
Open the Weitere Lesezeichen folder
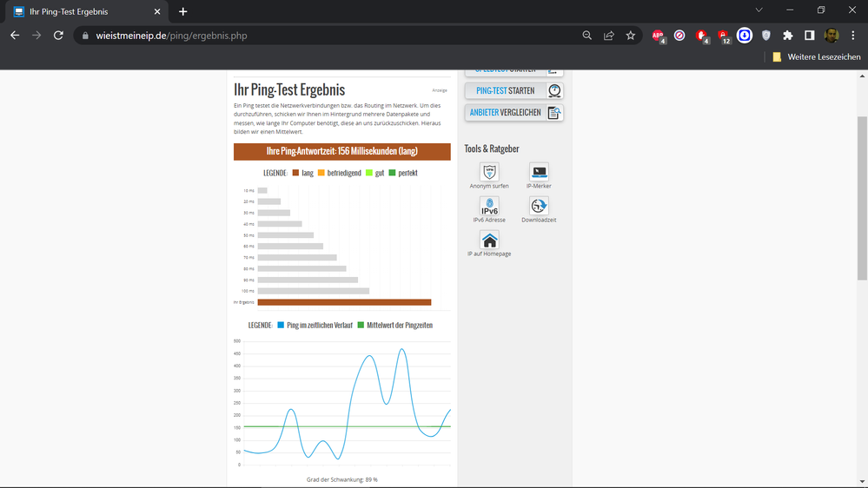coord(817,56)
